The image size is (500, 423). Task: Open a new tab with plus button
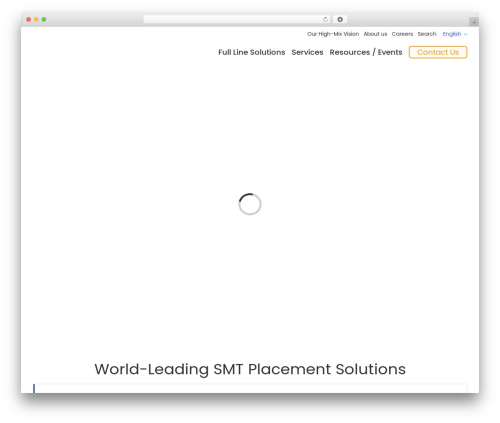[x=474, y=22]
